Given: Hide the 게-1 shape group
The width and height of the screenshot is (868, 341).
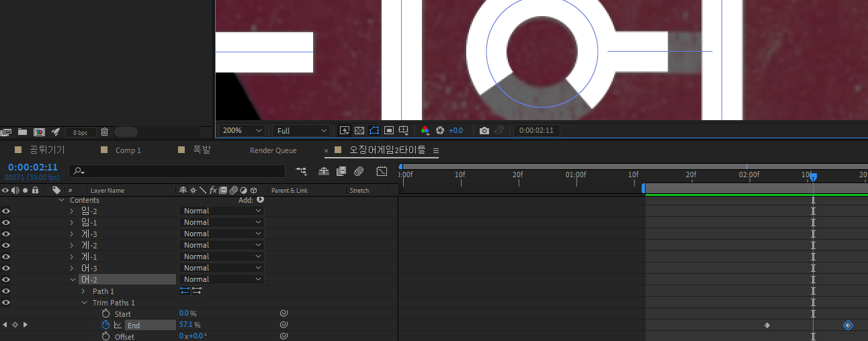Looking at the screenshot, I should click(x=6, y=256).
